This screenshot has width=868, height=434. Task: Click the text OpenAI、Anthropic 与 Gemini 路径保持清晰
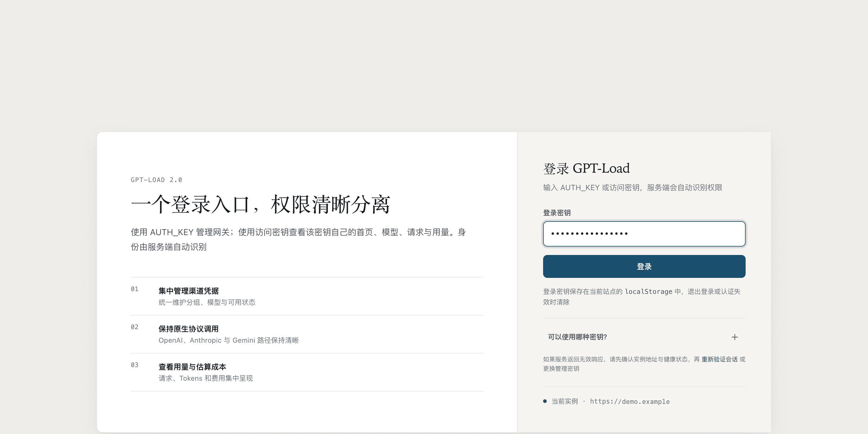[228, 340]
